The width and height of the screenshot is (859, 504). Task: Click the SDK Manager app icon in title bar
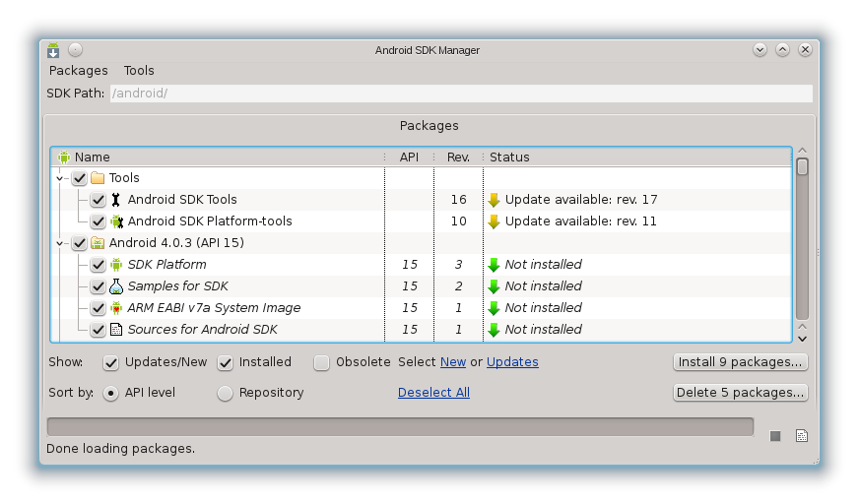tap(52, 50)
